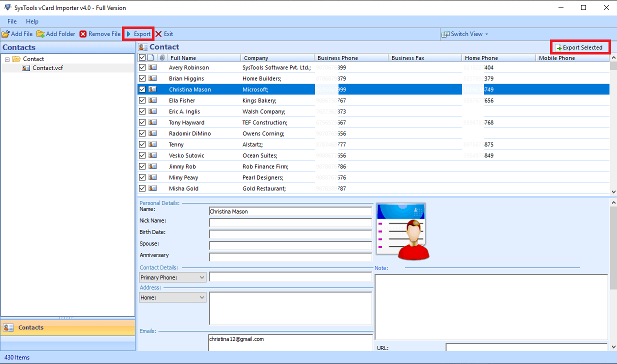Click the URL input field
This screenshot has width=617, height=364.
[526, 347]
